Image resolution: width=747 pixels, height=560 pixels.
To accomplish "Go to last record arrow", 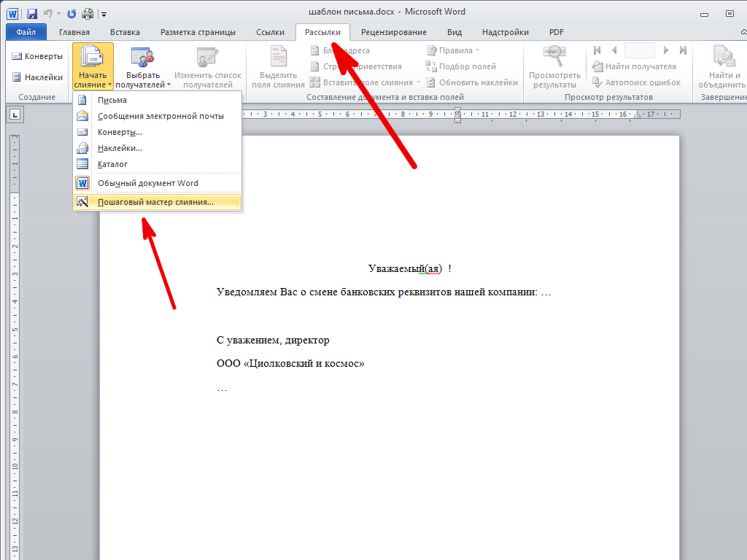I will (x=683, y=50).
